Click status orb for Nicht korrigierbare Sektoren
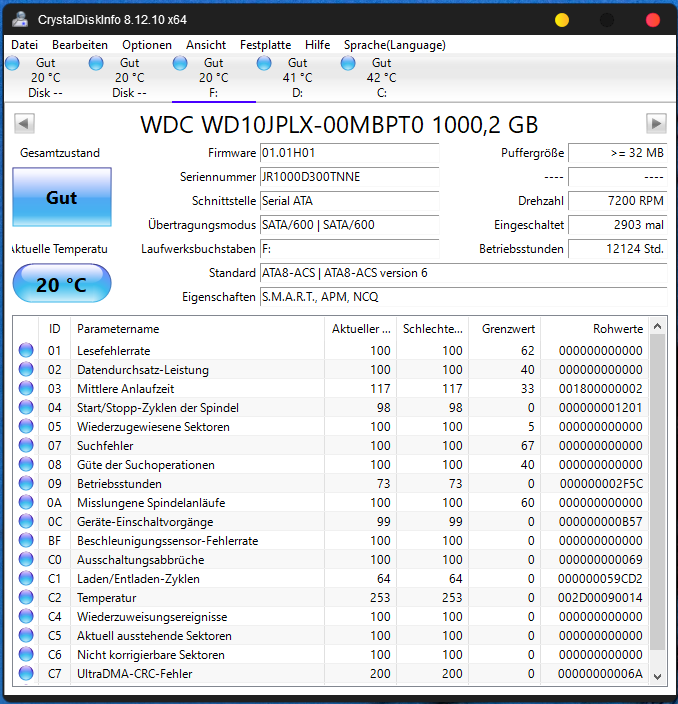The image size is (678, 704). (26, 654)
